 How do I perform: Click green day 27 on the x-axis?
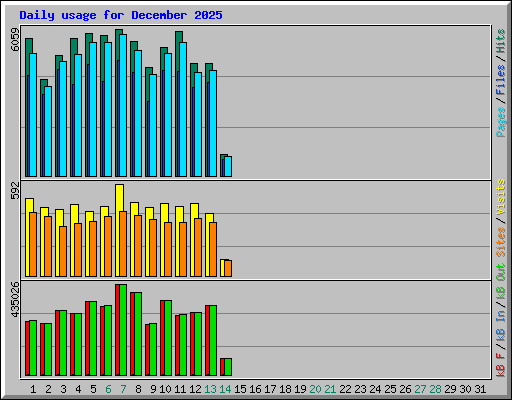coord(420,389)
